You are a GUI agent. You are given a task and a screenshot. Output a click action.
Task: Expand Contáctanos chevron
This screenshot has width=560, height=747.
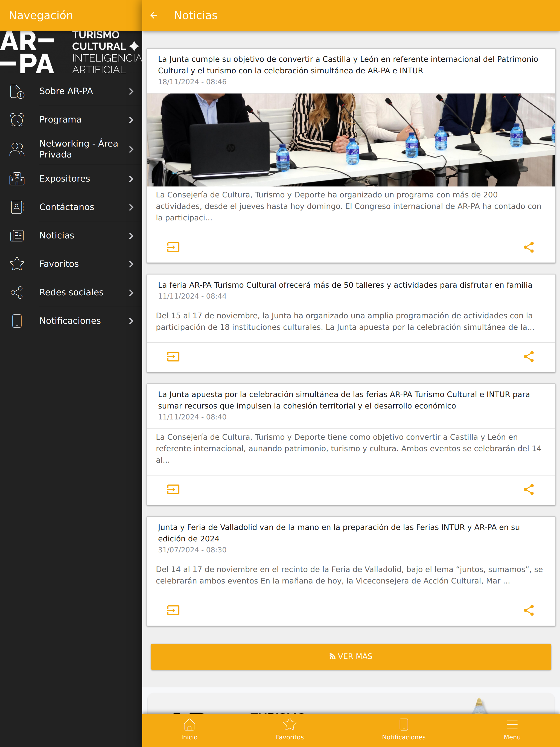(x=131, y=207)
